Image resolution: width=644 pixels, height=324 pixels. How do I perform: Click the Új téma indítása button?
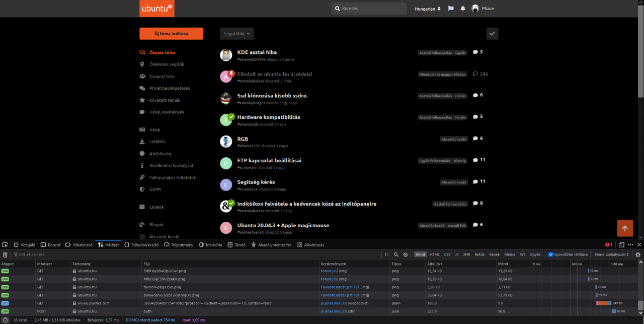coord(171,34)
